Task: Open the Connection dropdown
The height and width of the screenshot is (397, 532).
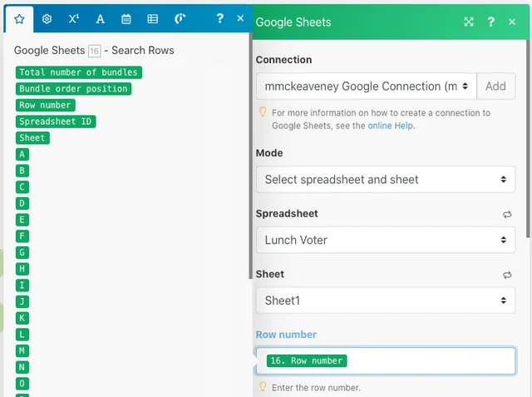Action: point(367,86)
